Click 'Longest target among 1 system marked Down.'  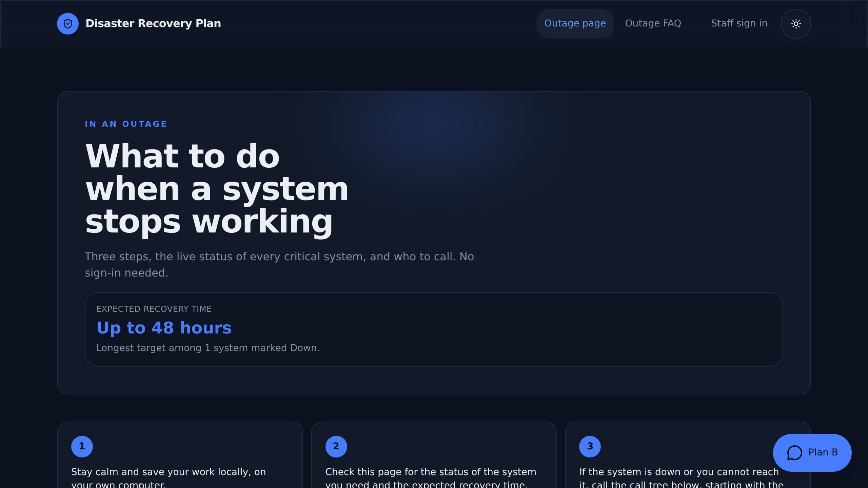208,348
